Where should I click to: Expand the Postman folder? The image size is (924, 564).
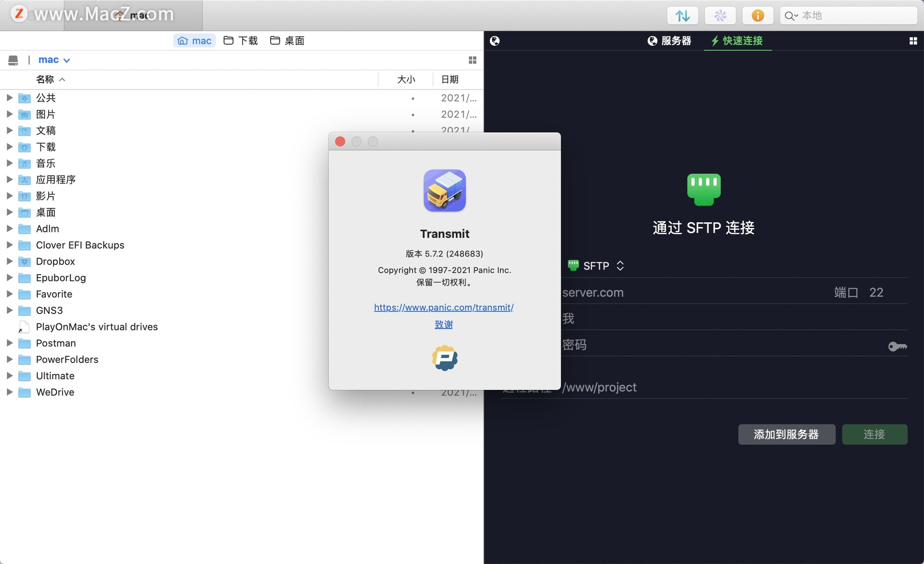9,343
